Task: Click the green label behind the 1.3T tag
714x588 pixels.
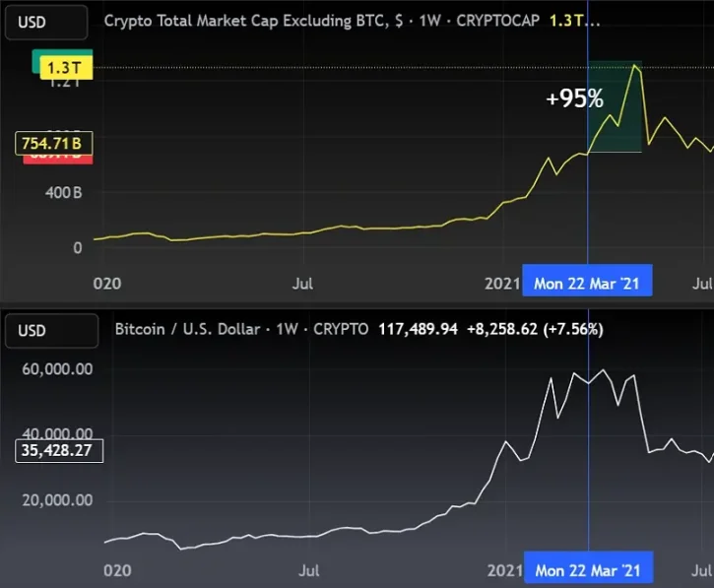Action: (x=36, y=61)
